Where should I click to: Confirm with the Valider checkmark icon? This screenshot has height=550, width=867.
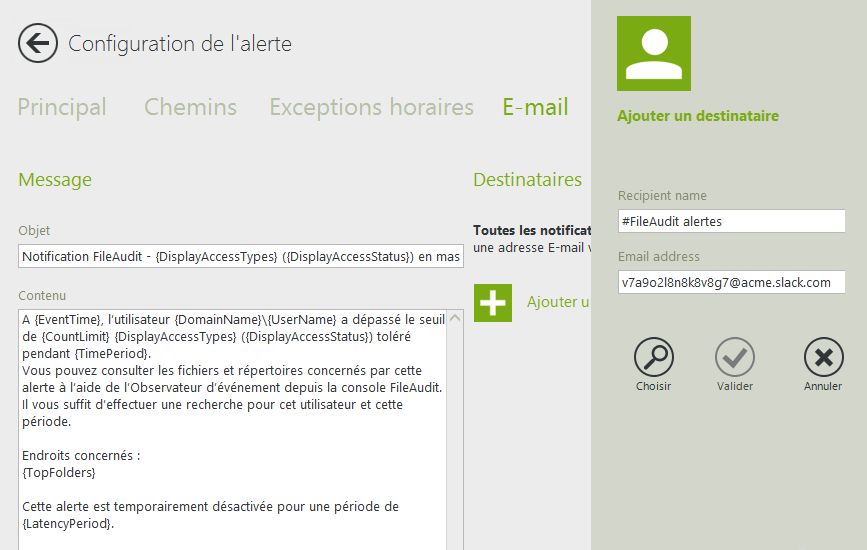[734, 357]
